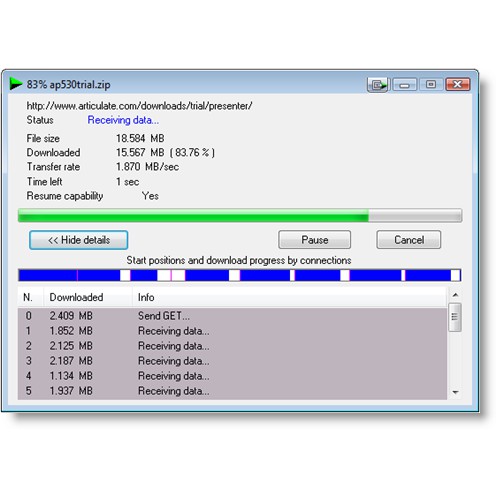Select connection 4 row with 1.134 MB
Viewport: 496px width, 496px height.
(x=232, y=376)
